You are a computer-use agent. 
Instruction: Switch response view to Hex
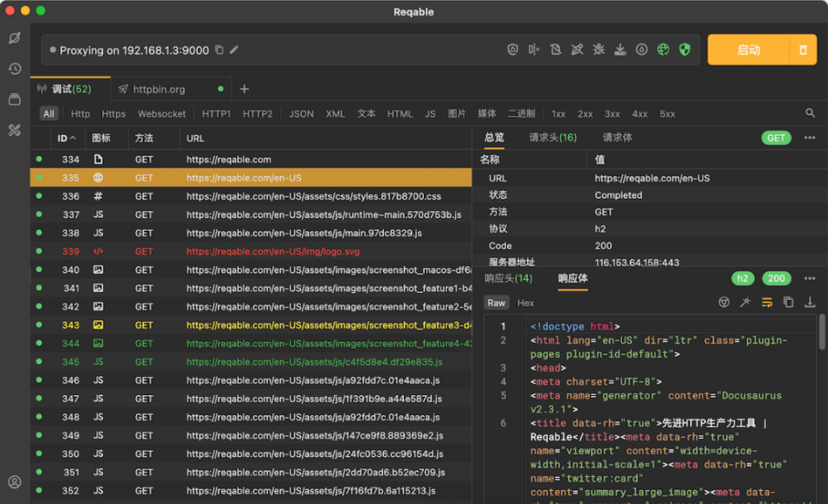(525, 303)
